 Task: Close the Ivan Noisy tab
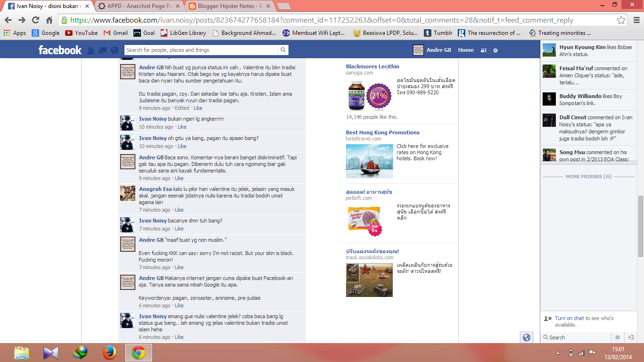(87, 6)
